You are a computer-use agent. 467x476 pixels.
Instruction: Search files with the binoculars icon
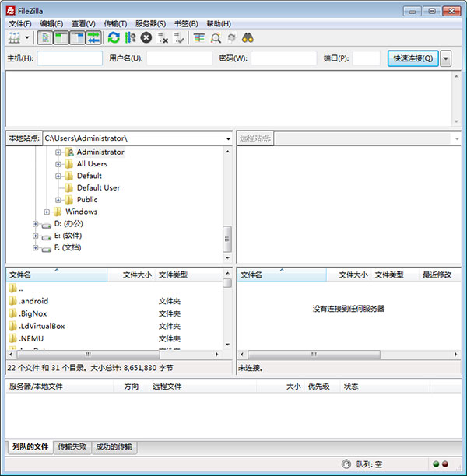[248, 37]
